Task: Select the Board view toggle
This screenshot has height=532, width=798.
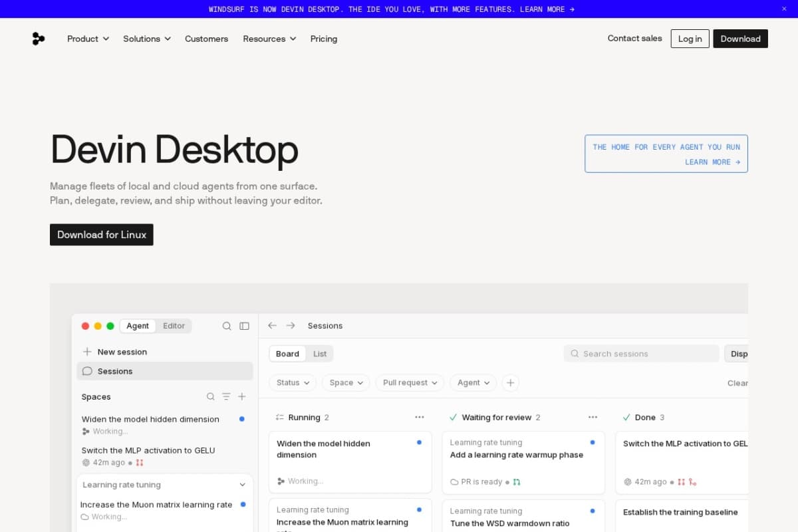Action: pos(287,354)
